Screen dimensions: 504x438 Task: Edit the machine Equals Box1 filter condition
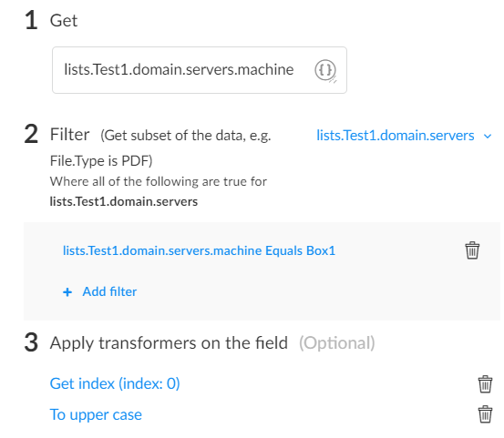point(199,250)
